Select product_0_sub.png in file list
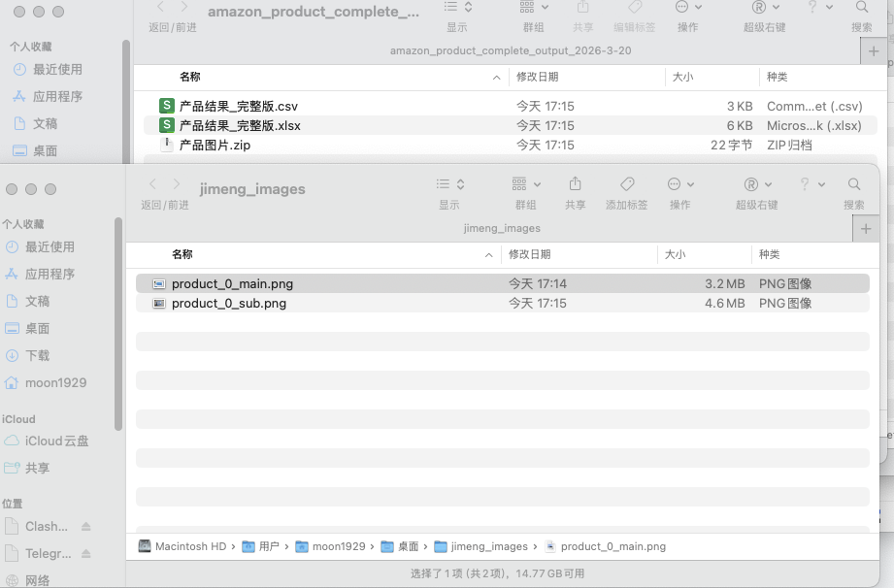894x588 pixels. (x=228, y=303)
